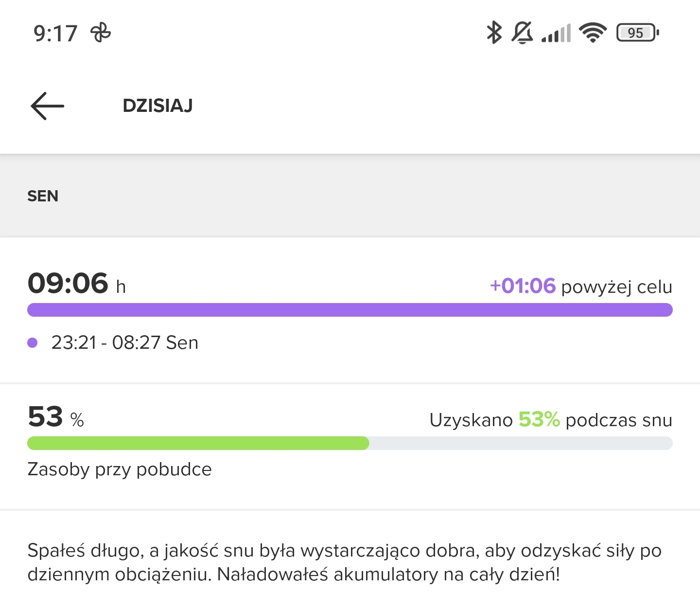Tap the cellular signal strength icon
Image resolution: width=700 pixels, height=610 pixels.
pyautogui.click(x=556, y=34)
